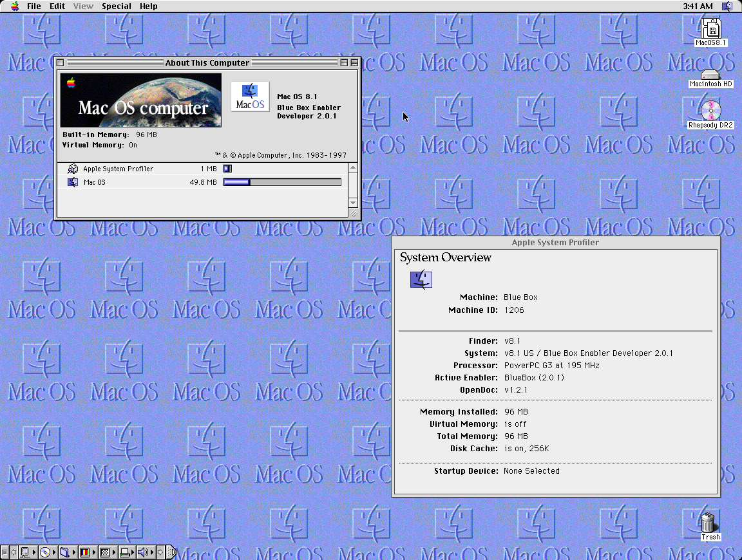Click the scroll up arrow in About window
Image resolution: width=742 pixels, height=560 pixels.
pos(353,168)
